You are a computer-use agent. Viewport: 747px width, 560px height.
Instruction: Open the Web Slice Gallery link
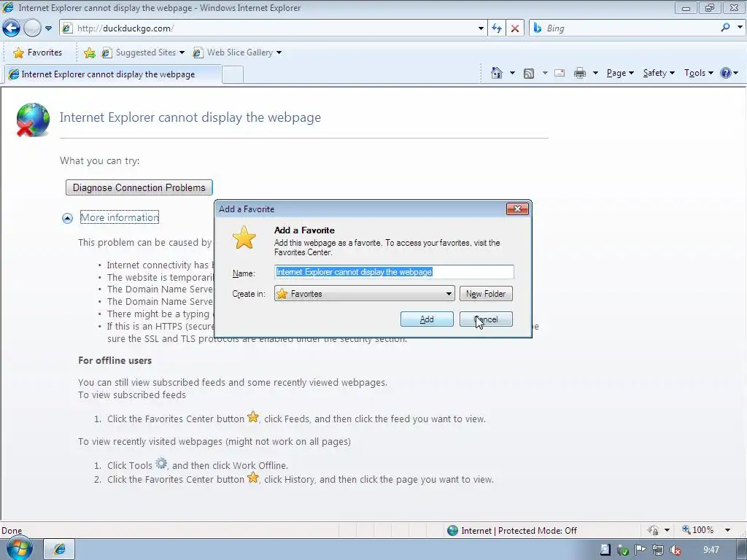pos(237,52)
